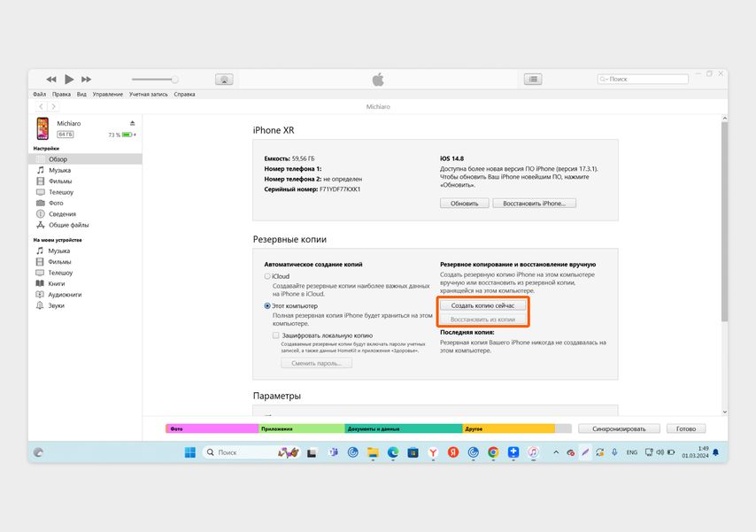Image resolution: width=756 pixels, height=532 pixels.
Task: Click Восстановить iPhone... button
Action: (x=534, y=204)
